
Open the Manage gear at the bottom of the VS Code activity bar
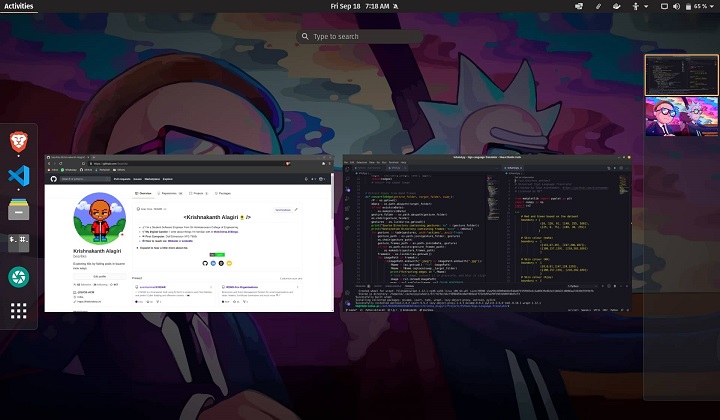pos(348,303)
